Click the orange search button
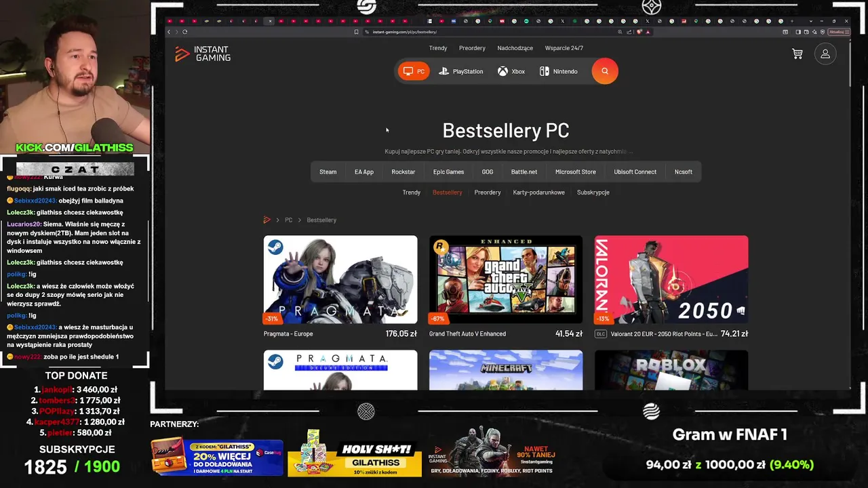The width and height of the screenshot is (868, 488). pos(605,71)
